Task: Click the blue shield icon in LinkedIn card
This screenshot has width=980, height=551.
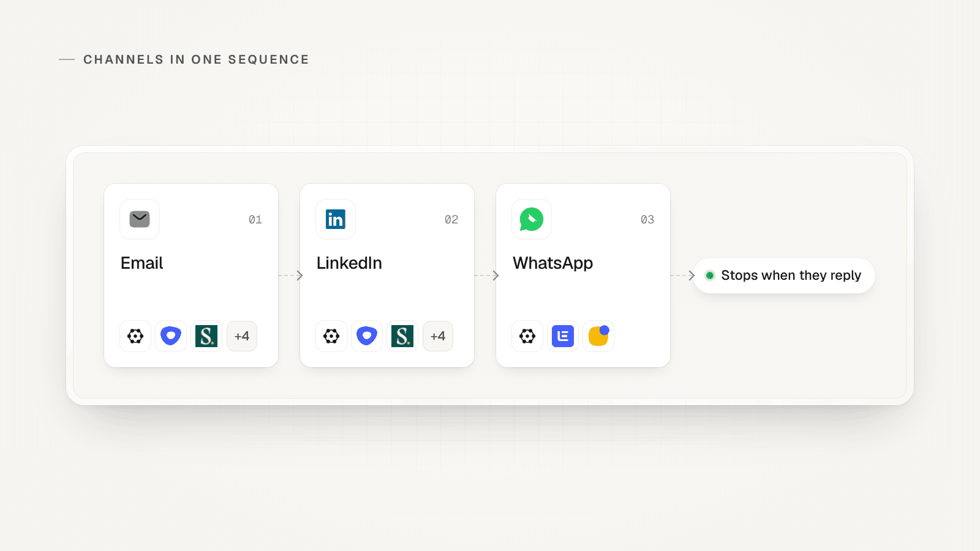Action: pyautogui.click(x=367, y=336)
